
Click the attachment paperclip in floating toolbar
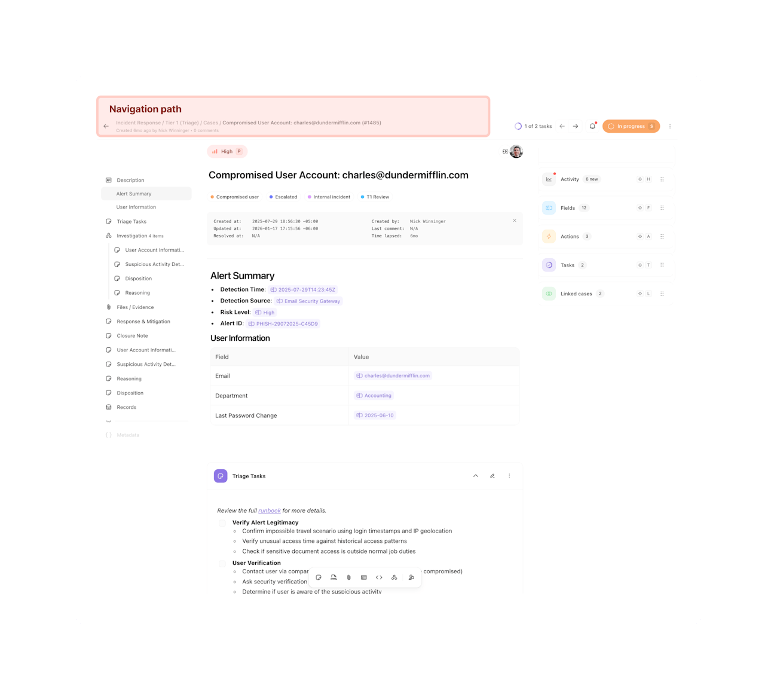[x=349, y=577]
